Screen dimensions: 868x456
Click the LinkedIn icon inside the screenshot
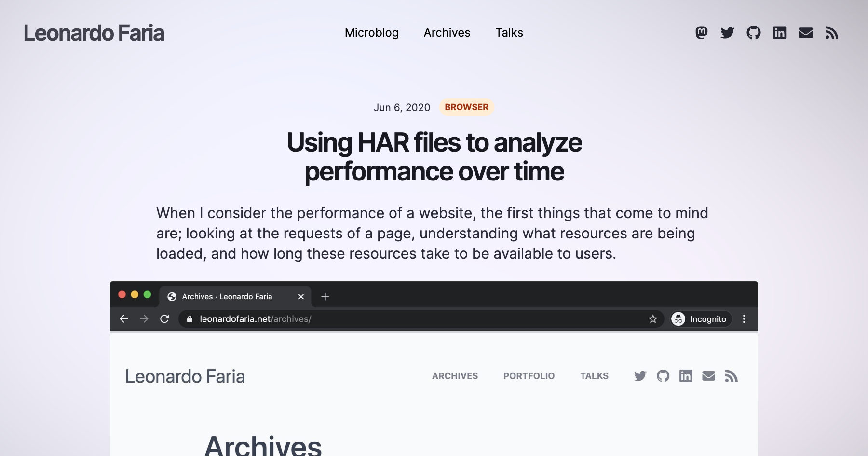(686, 376)
